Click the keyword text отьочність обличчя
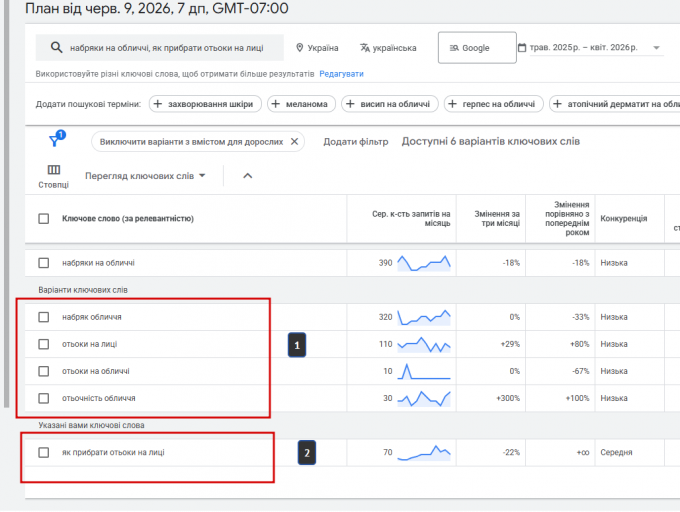This screenshot has height=512, width=680. (98, 398)
